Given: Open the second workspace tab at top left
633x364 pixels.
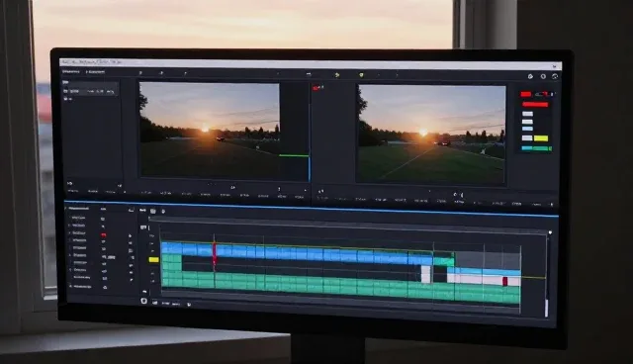Looking at the screenshot, I should tap(96, 72).
